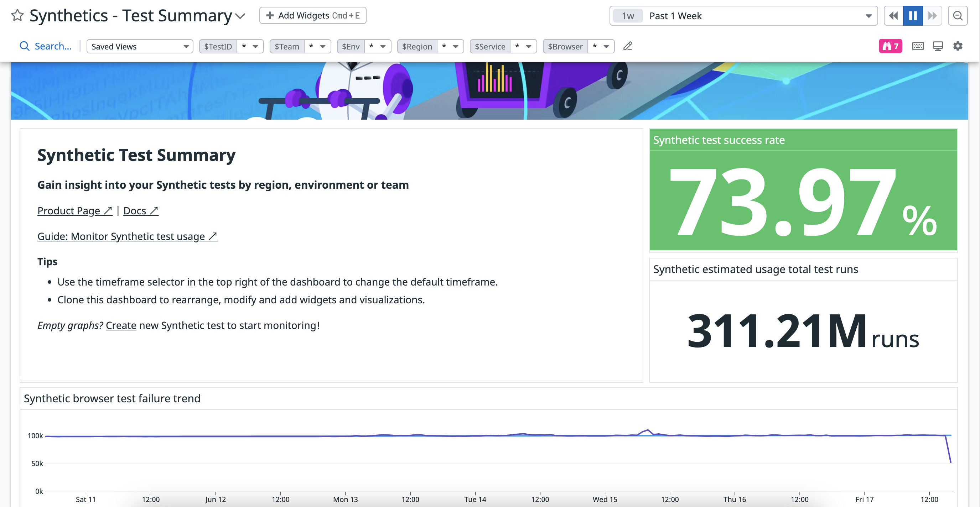Open dashboard settings gear

click(x=958, y=46)
